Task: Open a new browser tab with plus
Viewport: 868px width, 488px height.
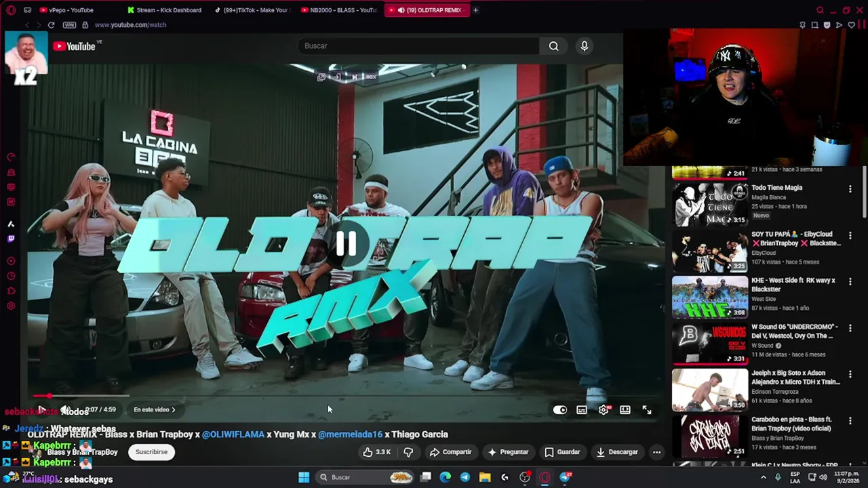Action: click(x=475, y=10)
